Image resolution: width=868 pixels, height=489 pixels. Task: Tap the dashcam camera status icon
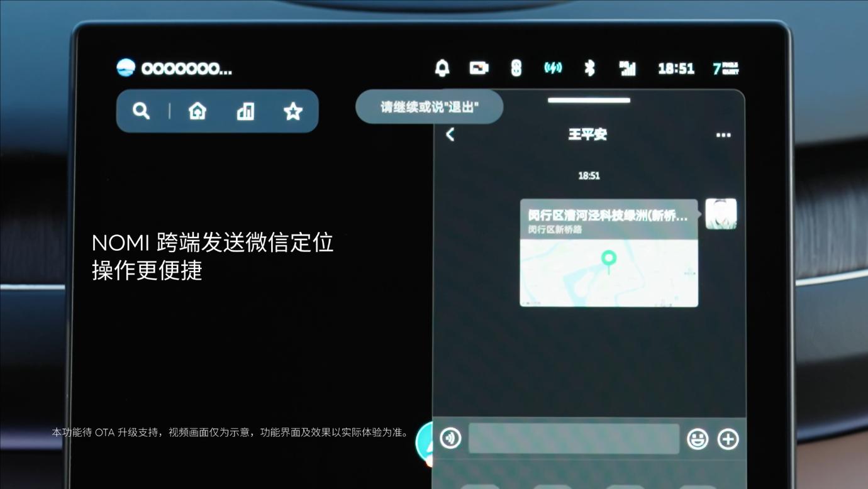(479, 68)
